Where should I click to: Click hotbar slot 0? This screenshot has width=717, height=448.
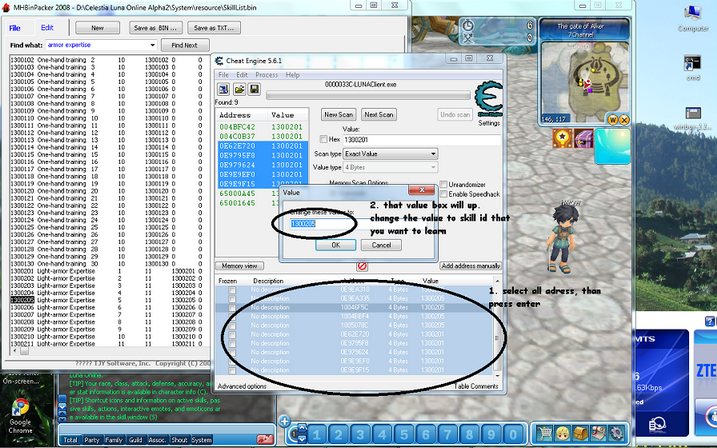(x=513, y=434)
